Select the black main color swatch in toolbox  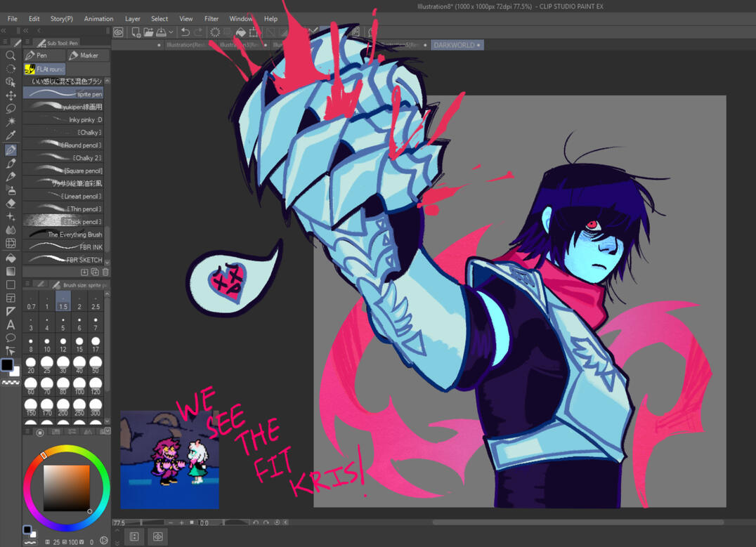click(7, 365)
